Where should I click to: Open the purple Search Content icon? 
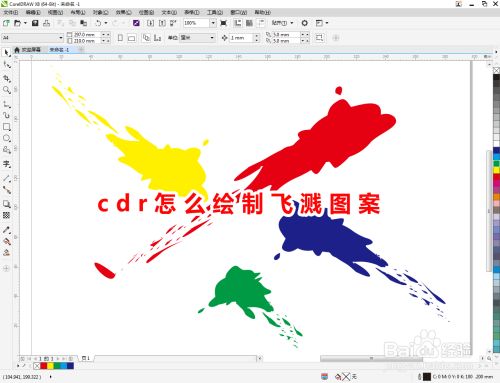tap(136, 23)
